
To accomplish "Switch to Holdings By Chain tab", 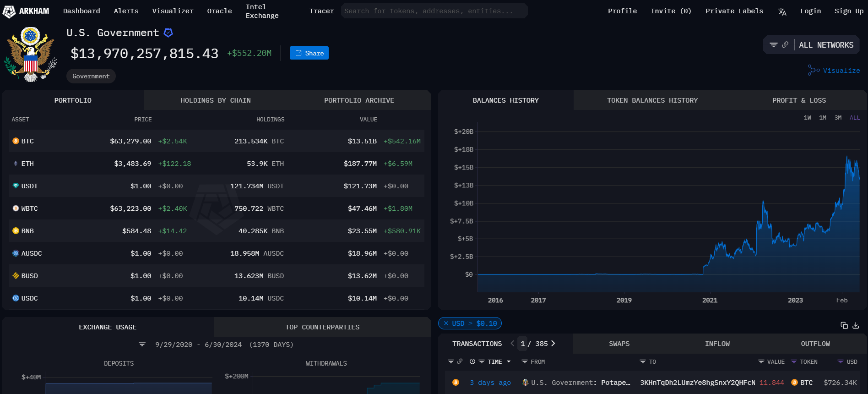I will [216, 100].
